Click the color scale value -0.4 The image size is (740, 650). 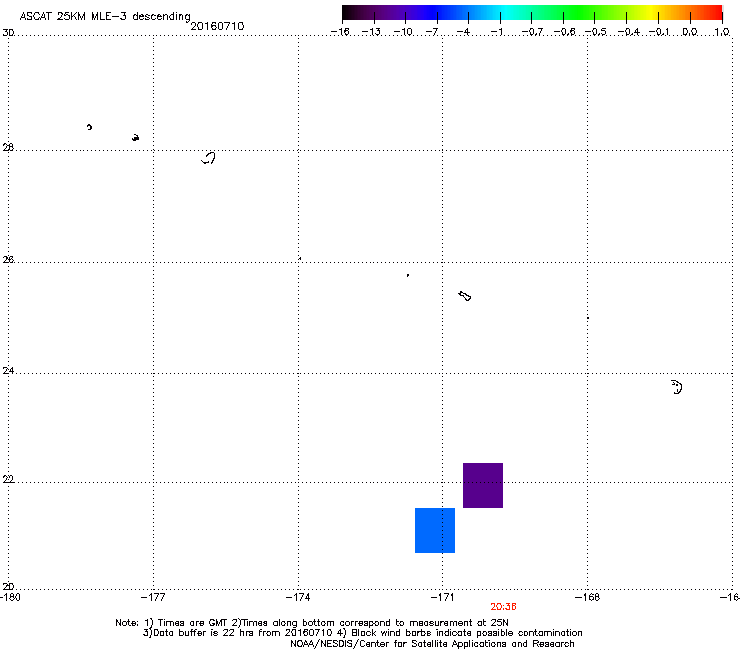629,32
